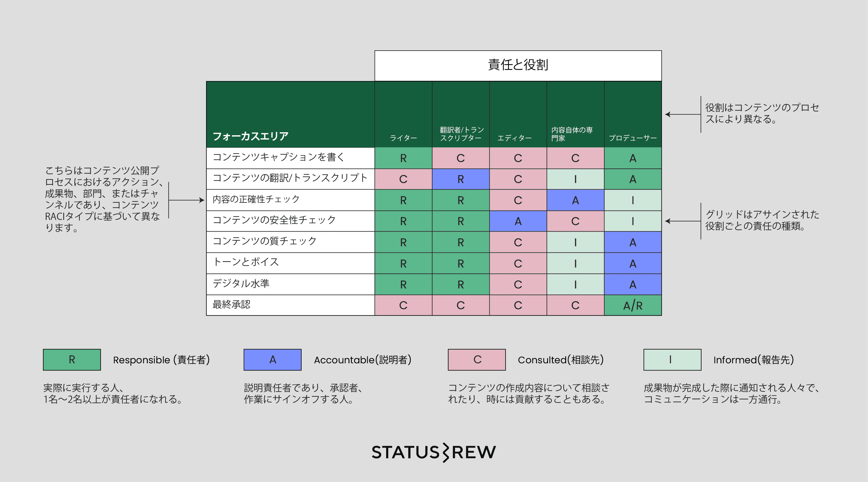
Task: Click the フォーカスエリア column header
Action: coord(250,136)
